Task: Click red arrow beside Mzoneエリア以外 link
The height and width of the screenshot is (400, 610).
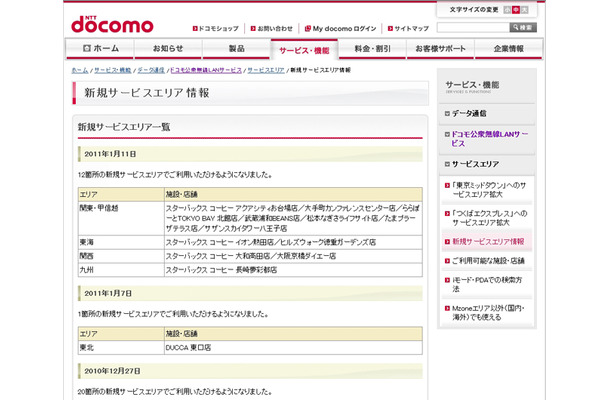Action: (x=447, y=309)
